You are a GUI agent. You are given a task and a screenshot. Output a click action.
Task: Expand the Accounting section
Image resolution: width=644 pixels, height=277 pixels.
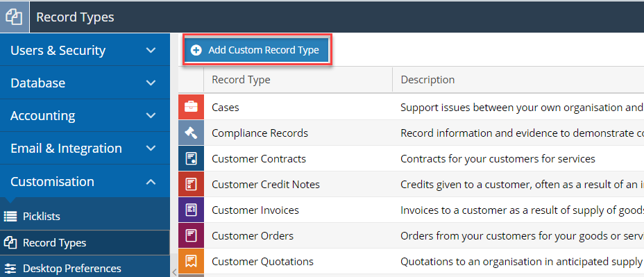pos(85,115)
